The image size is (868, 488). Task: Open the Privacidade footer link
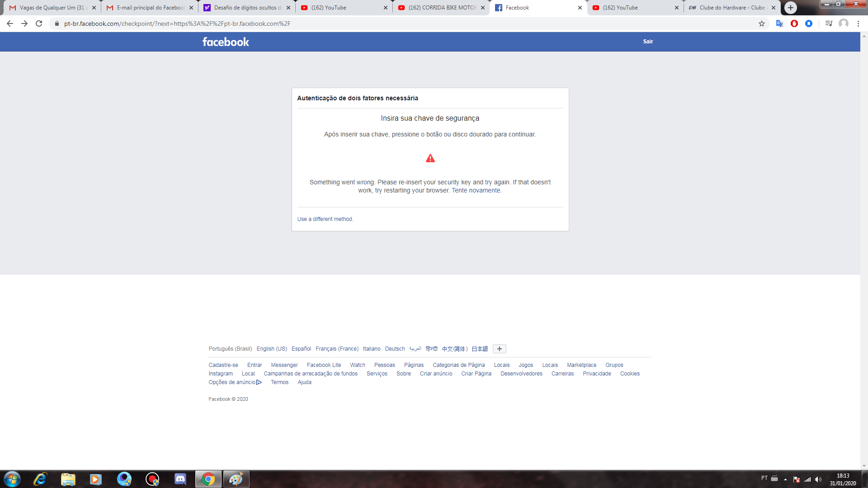click(597, 374)
